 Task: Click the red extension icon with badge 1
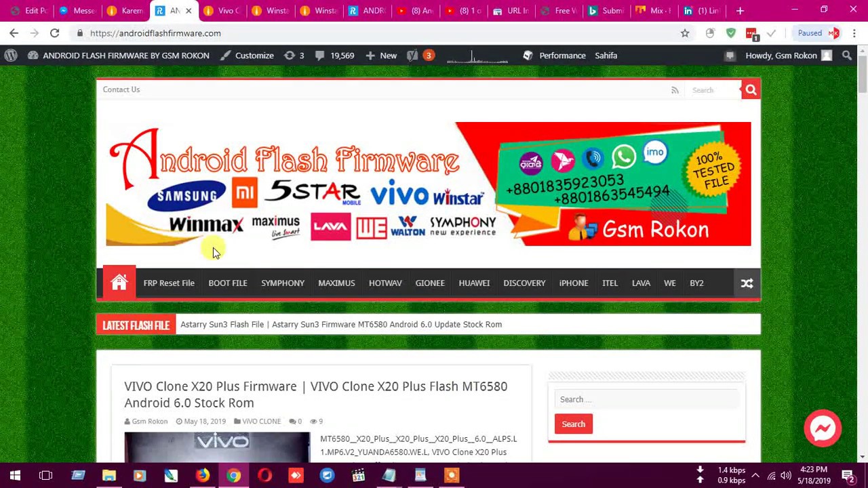751,33
